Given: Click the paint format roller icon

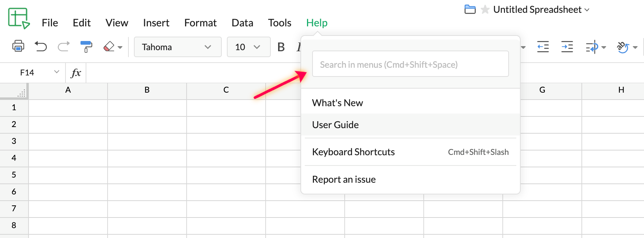Looking at the screenshot, I should (86, 47).
